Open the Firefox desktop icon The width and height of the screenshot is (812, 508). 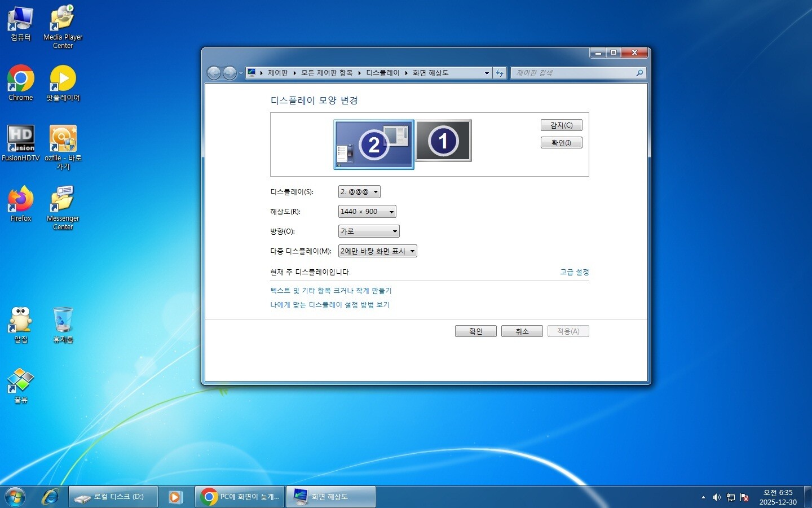[21, 200]
